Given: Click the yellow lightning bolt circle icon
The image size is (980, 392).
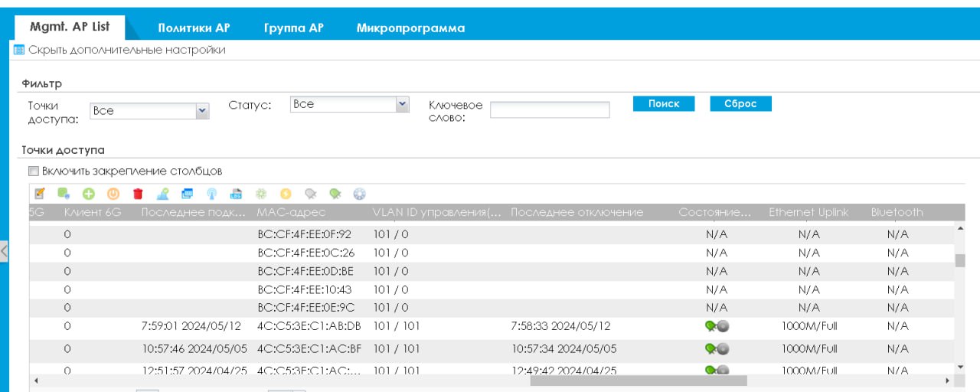Looking at the screenshot, I should 286,194.
